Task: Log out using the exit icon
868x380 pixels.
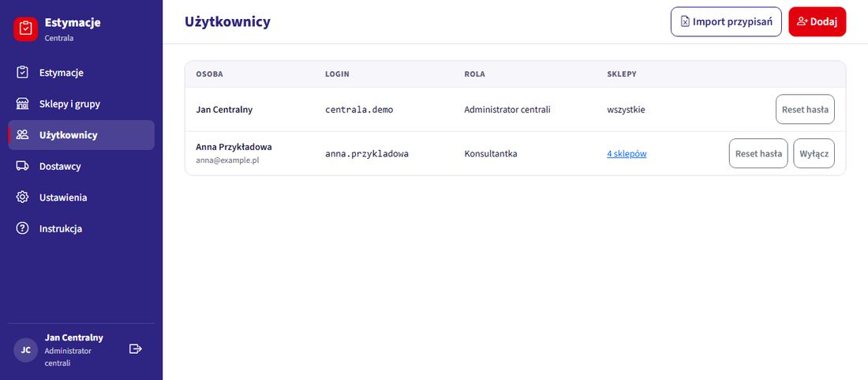Action: [135, 348]
